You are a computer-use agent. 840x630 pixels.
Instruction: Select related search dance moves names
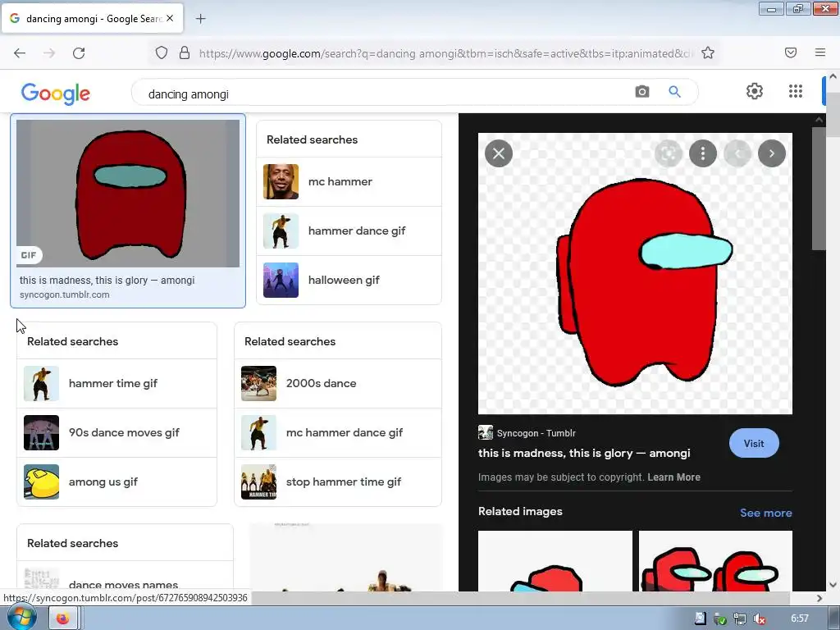tap(125, 577)
